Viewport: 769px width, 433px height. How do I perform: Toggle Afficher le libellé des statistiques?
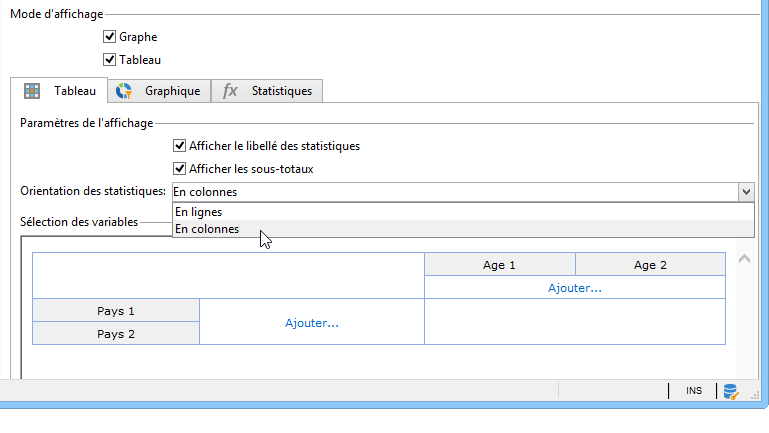pyautogui.click(x=180, y=146)
